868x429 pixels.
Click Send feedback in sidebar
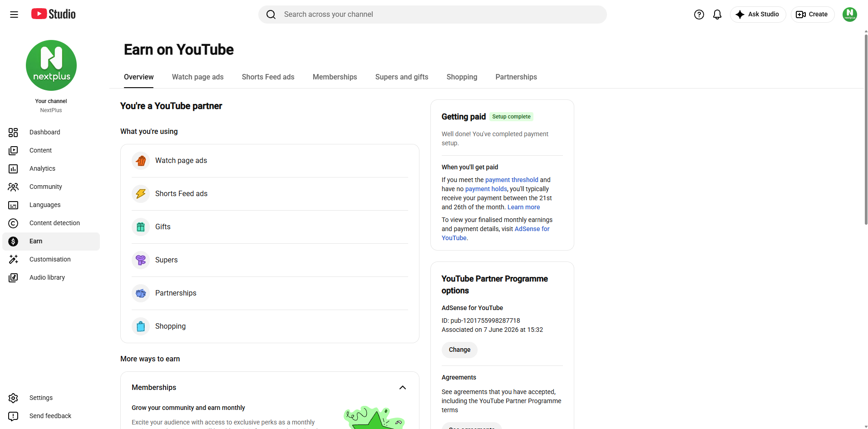point(51,416)
